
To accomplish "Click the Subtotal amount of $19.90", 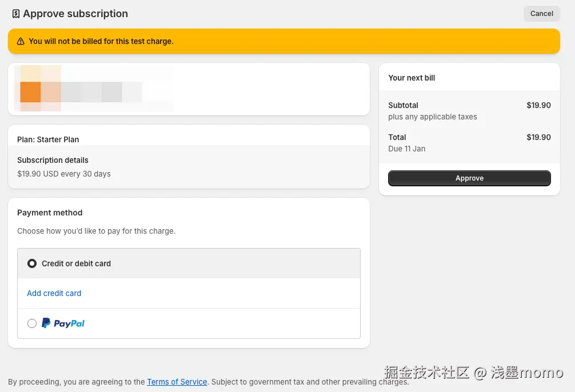I will pos(538,105).
